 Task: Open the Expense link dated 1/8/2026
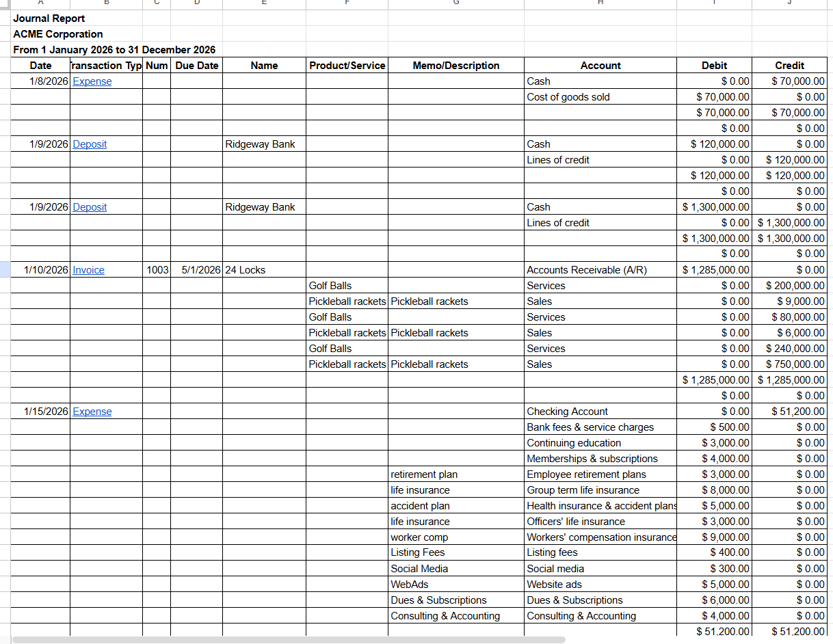pyautogui.click(x=92, y=81)
